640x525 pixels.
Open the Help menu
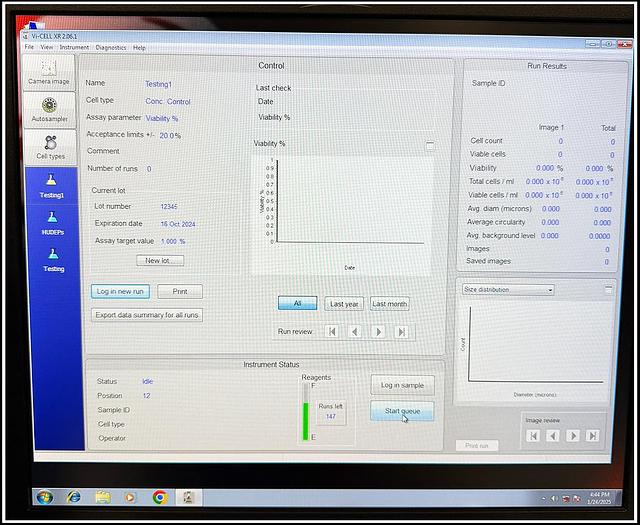[139, 48]
